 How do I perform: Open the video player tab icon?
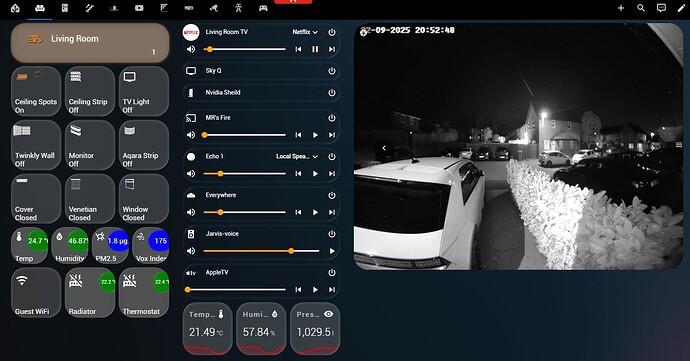[x=139, y=8]
